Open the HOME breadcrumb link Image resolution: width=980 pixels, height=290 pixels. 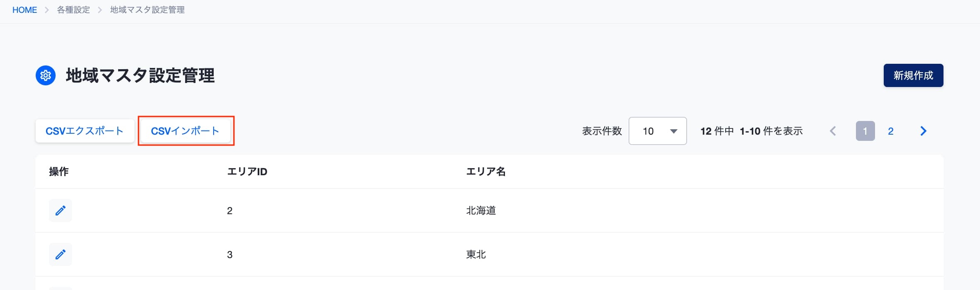tap(24, 10)
